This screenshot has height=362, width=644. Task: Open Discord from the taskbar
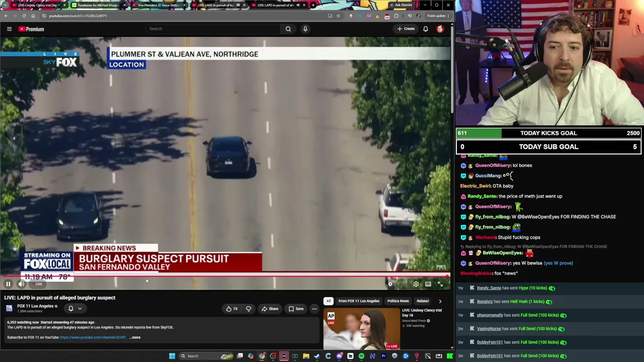point(339,356)
